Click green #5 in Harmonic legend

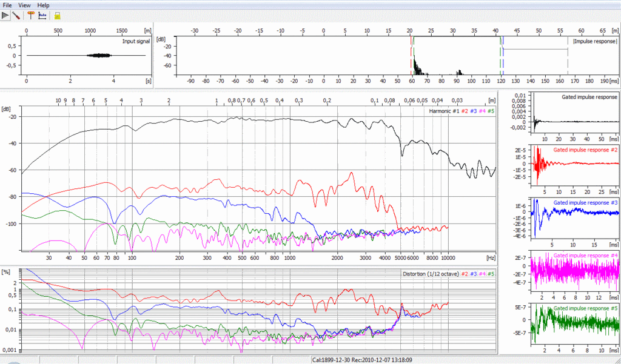(x=491, y=111)
